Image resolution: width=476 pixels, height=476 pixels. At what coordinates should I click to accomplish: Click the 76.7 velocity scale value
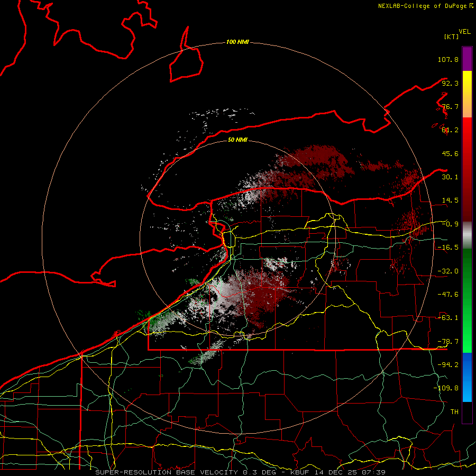point(450,106)
